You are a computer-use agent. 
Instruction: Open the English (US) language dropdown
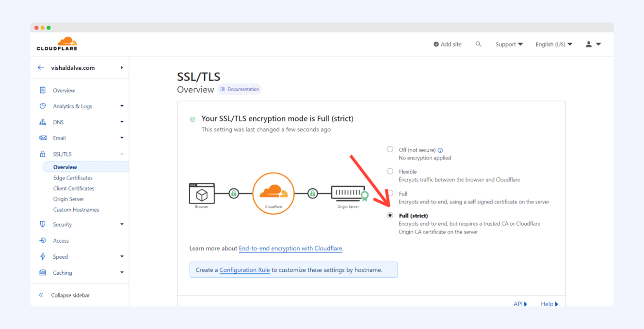click(x=553, y=44)
